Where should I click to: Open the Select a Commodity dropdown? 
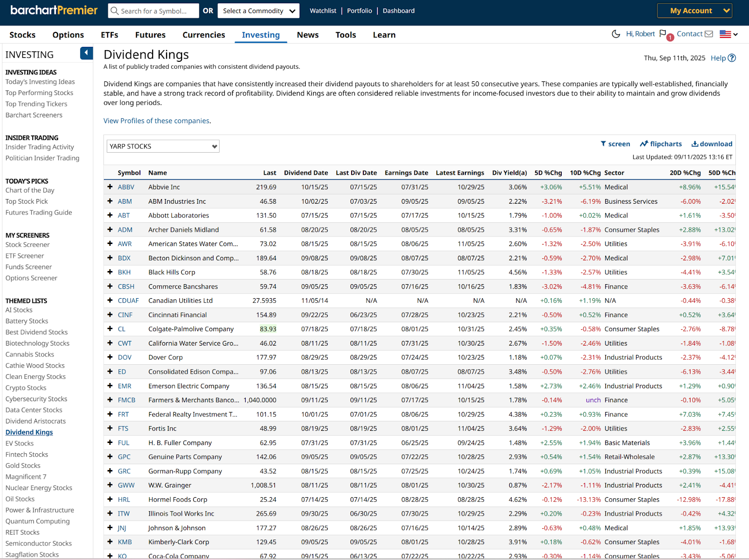coord(258,11)
